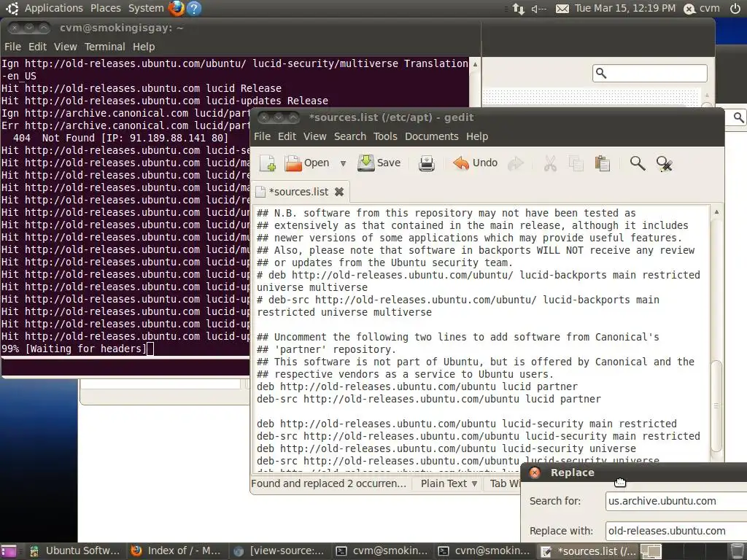
Task: Save sources.list with the Save button
Action: (379, 163)
